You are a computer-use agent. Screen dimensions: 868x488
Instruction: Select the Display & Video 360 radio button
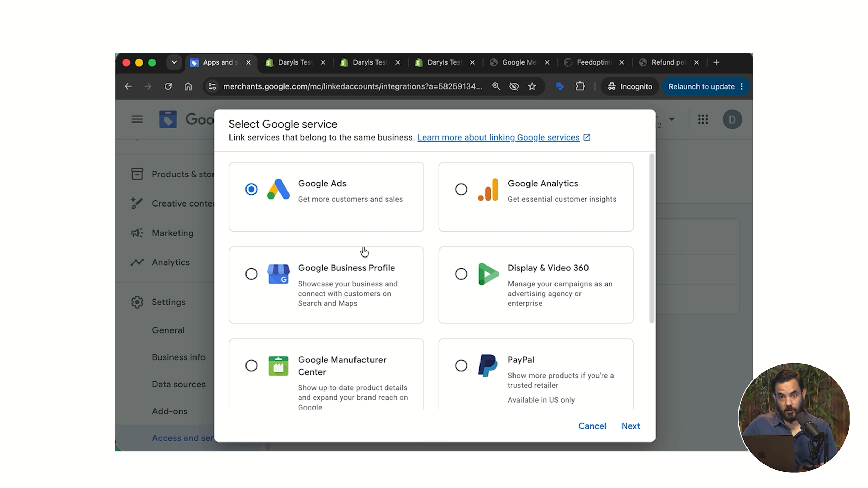(461, 274)
